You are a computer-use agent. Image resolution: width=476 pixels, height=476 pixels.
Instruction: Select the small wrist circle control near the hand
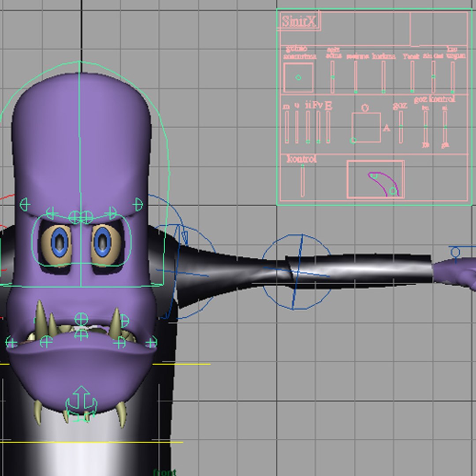pyautogui.click(x=455, y=252)
